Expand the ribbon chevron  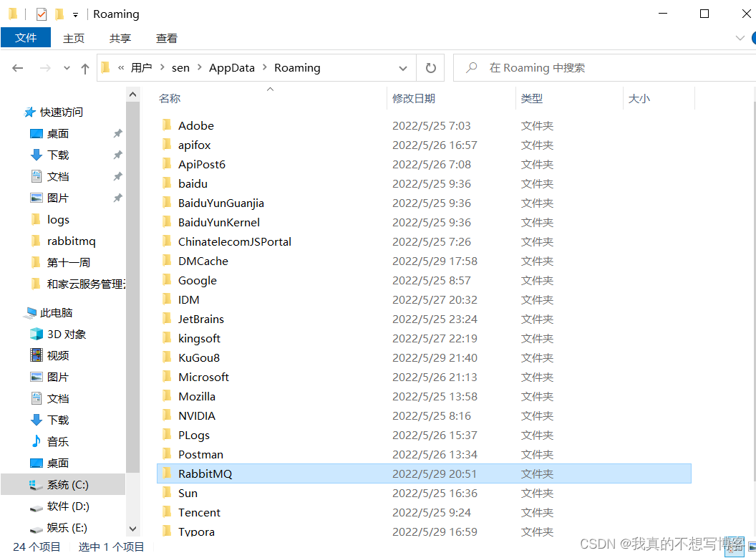(x=740, y=38)
